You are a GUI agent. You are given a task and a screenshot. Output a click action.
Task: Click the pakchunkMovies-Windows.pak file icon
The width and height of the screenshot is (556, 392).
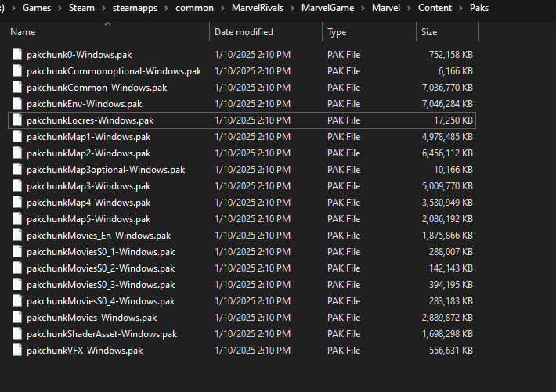click(x=17, y=317)
